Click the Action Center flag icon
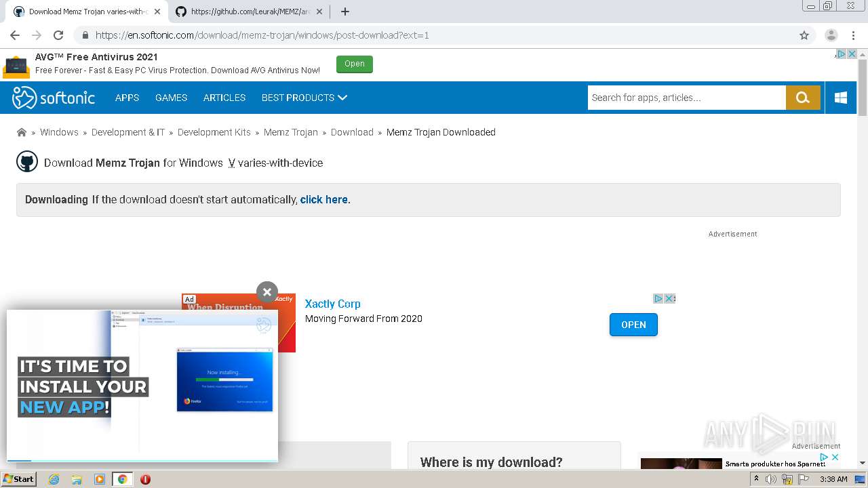868x488 pixels. coord(804,479)
